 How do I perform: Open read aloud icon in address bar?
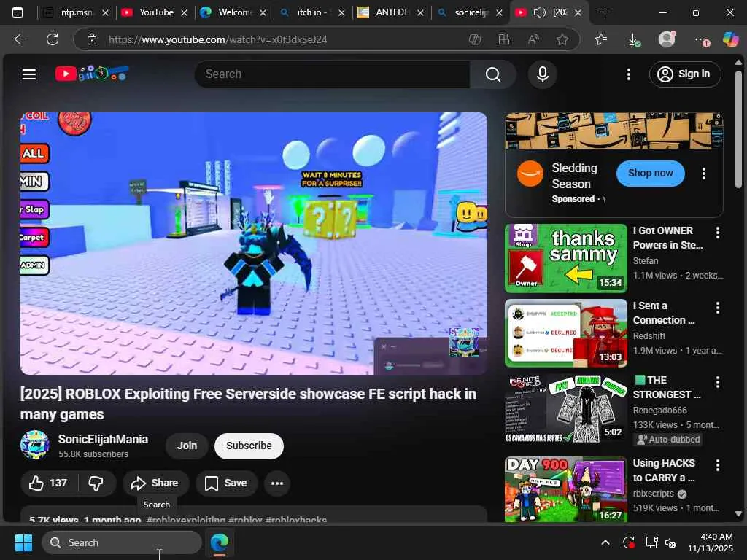click(533, 39)
